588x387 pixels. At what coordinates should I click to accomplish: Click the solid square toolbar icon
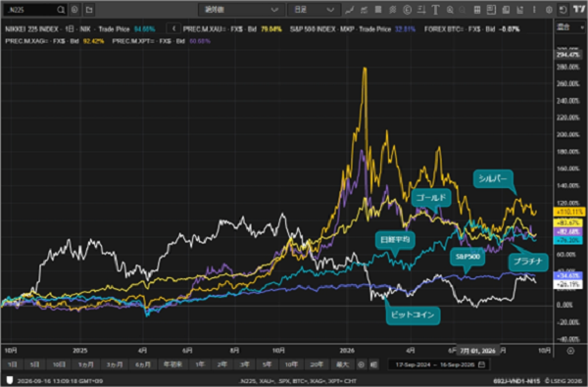click(378, 10)
